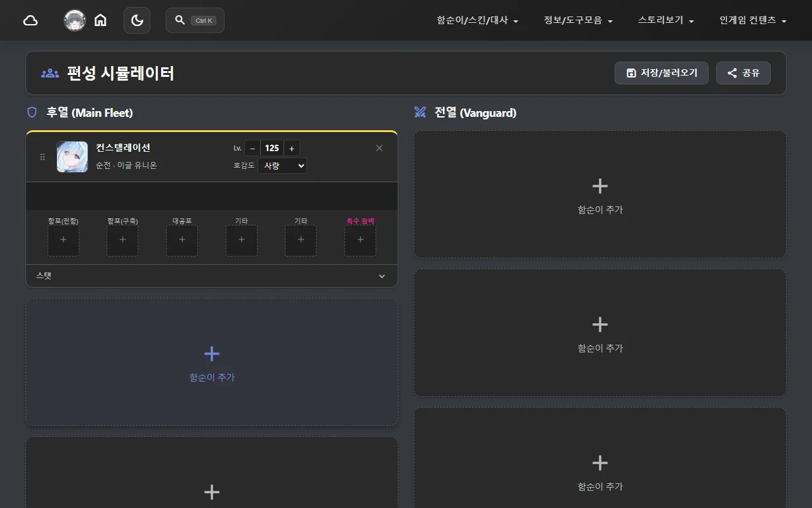
Task: Click the 컨스텔레이션 ship name
Action: click(123, 148)
